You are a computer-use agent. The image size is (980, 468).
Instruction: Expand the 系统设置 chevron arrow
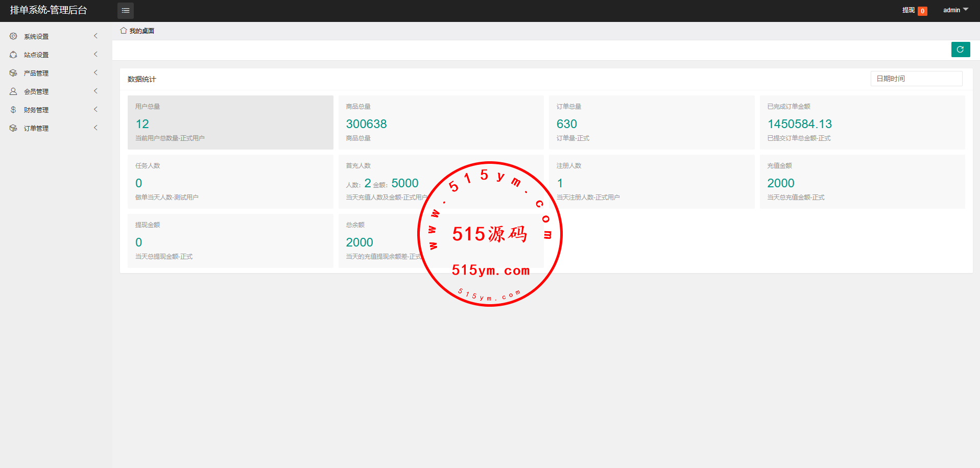click(95, 36)
